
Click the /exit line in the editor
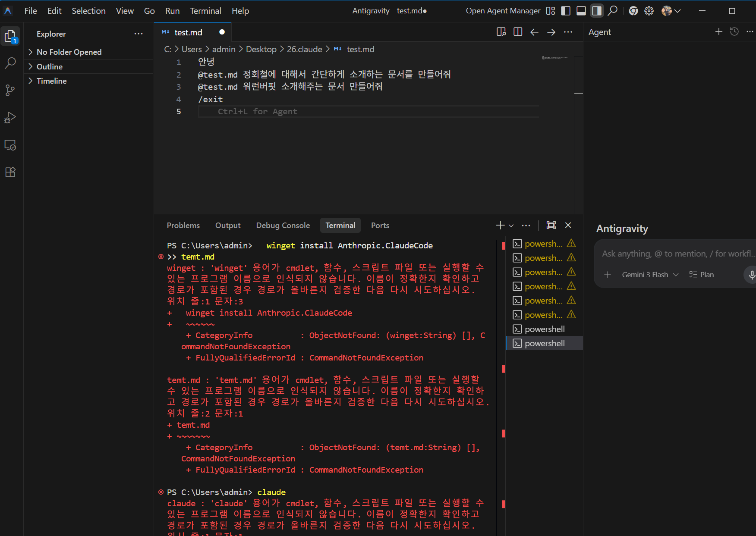(211, 99)
